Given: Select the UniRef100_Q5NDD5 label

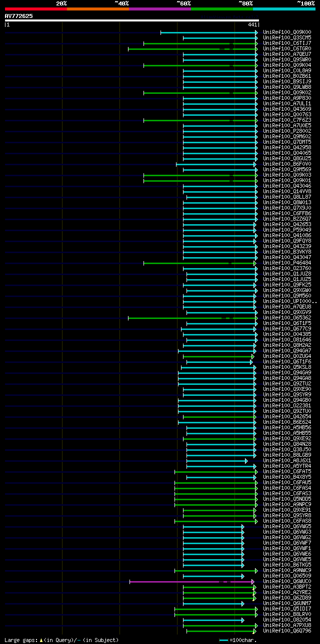Looking at the screenshot, I should click(x=287, y=499).
